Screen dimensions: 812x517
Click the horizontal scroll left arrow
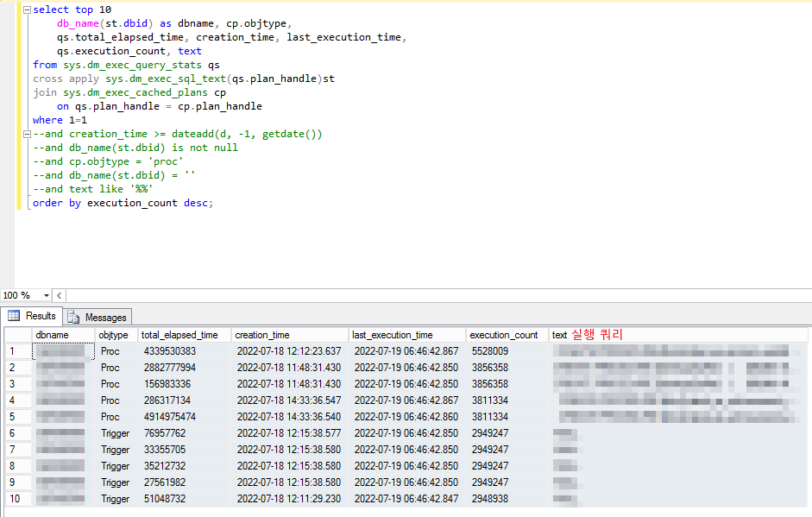pos(59,295)
